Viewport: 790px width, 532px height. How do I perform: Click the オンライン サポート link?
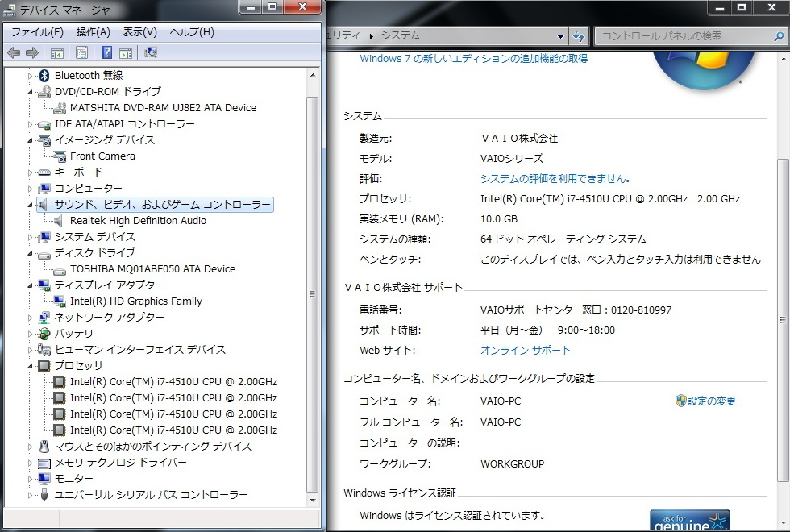[525, 351]
